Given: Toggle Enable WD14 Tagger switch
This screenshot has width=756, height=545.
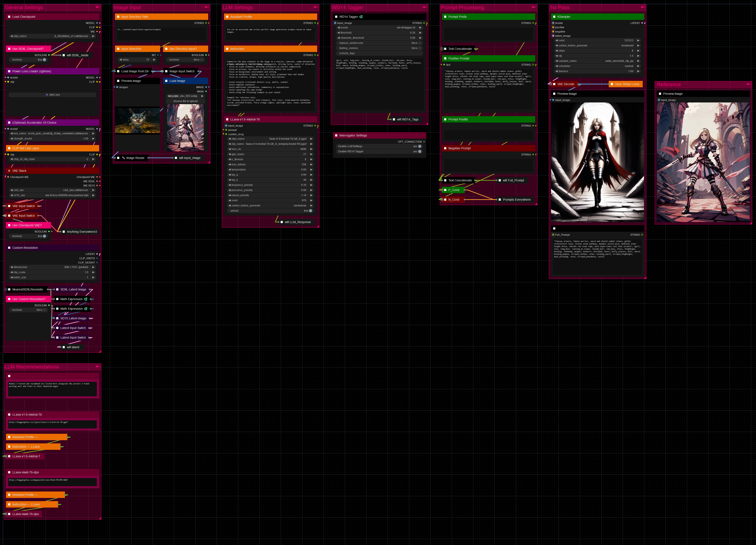Looking at the screenshot, I should tap(419, 151).
